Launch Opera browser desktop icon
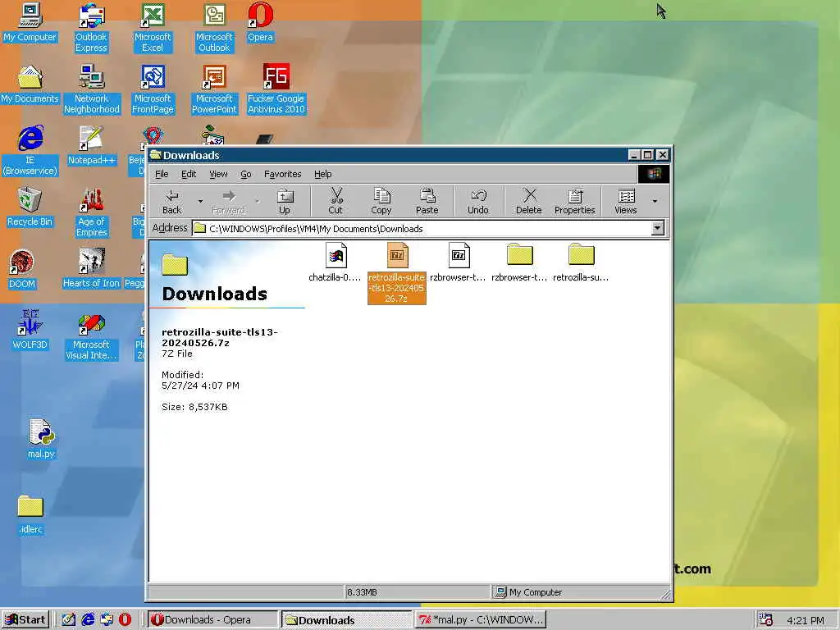 pyautogui.click(x=260, y=22)
